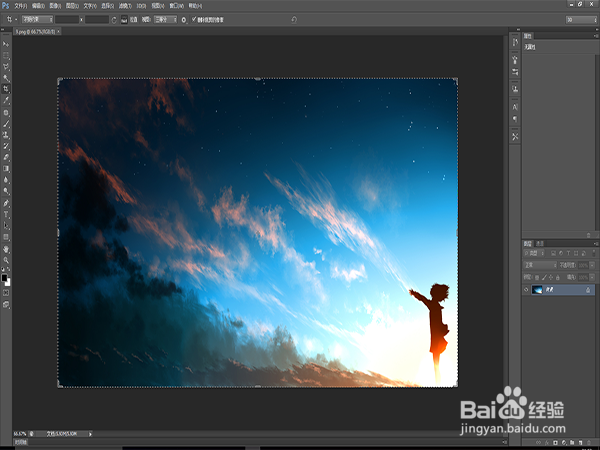
Task: Select the Rectangle shape tool
Action: click(6, 237)
